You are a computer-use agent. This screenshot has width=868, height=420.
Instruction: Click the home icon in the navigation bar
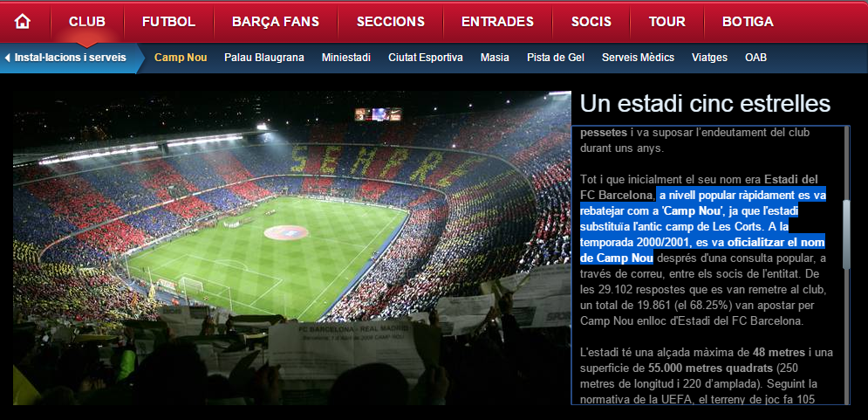coord(22,22)
